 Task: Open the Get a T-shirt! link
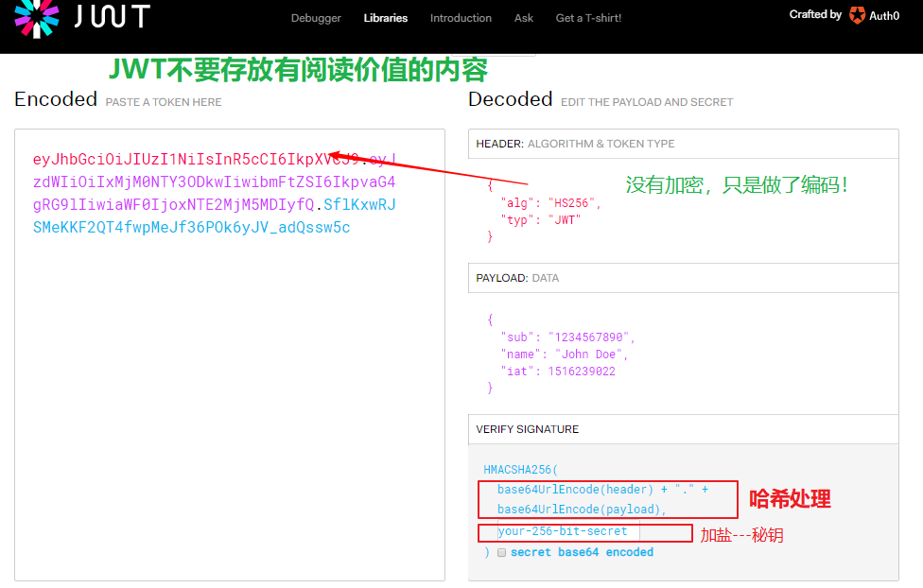point(588,18)
